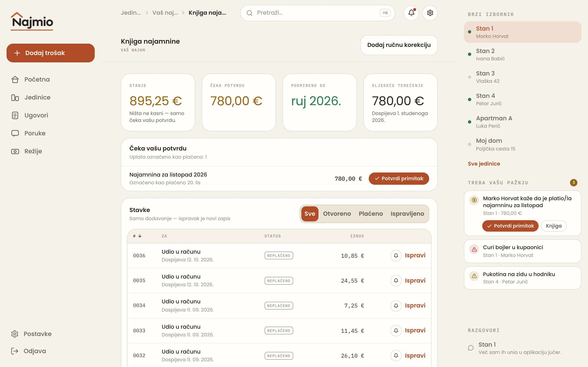Click Ispravi for entry 0035
The width and height of the screenshot is (588, 367).
[415, 281]
